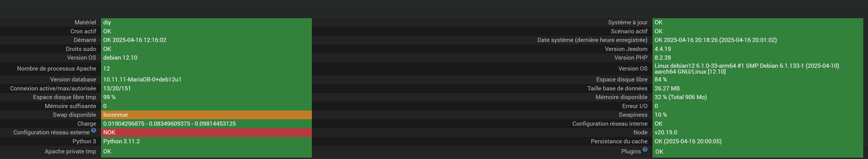The width and height of the screenshot is (868, 159).
Task: Click the Python 3.11.2 value cell
Action: coord(206,141)
